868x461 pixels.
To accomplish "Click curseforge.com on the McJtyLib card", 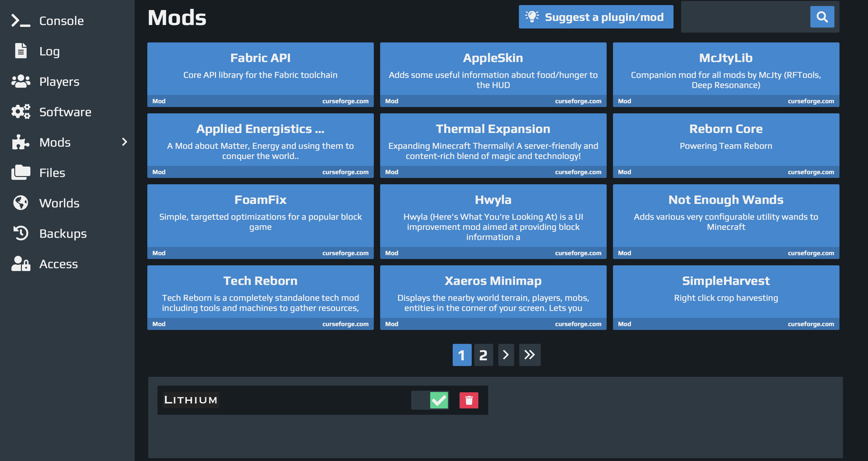I will [811, 101].
